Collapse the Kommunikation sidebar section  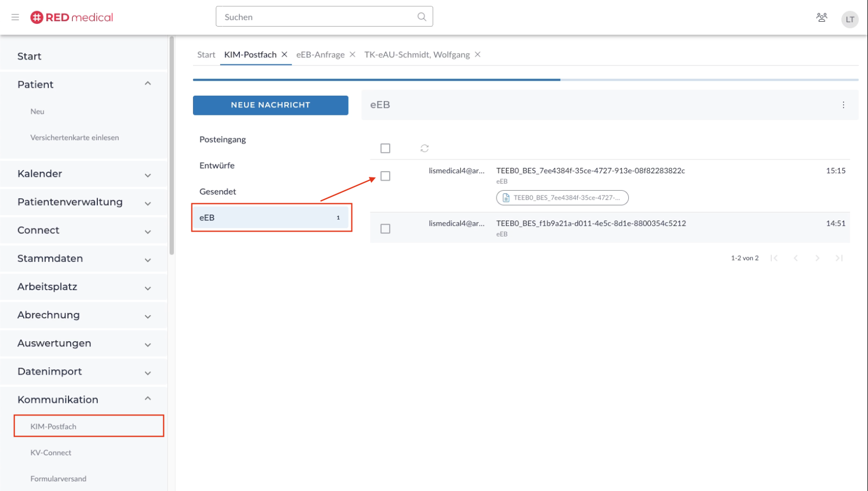pyautogui.click(x=148, y=399)
